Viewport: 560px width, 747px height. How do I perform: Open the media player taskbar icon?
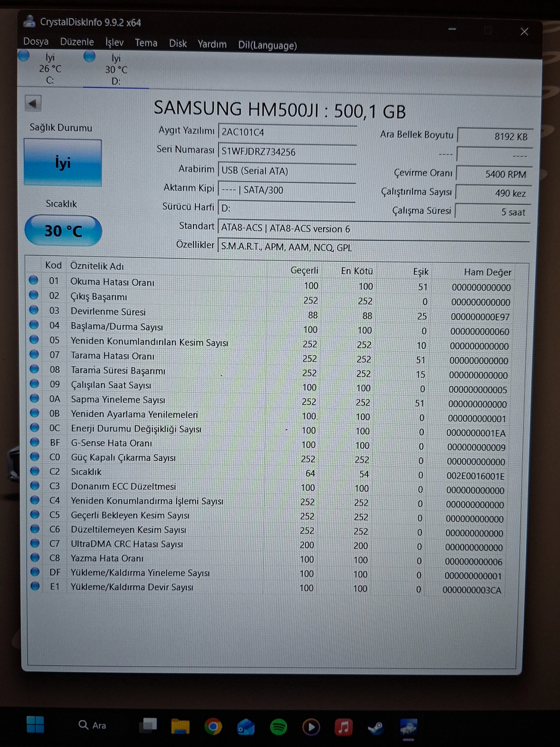pos(311,727)
